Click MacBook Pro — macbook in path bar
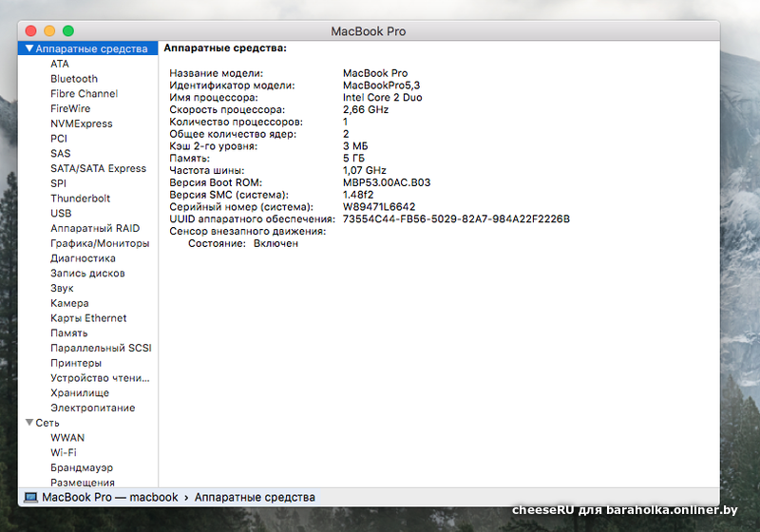 (x=110, y=498)
